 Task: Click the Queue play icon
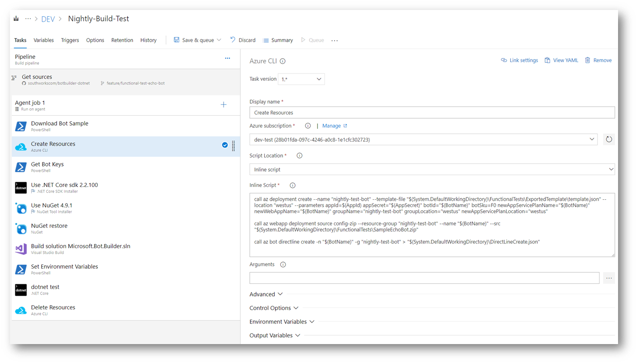[x=303, y=40]
